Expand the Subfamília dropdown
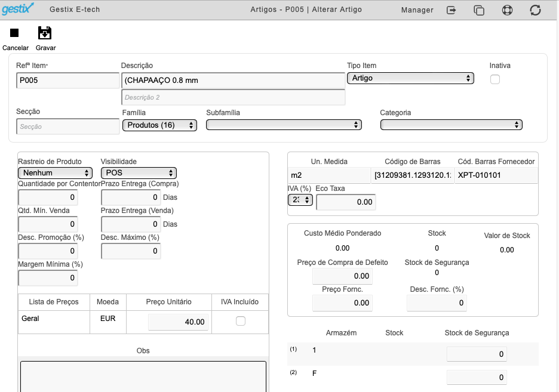559x392 pixels. pos(284,125)
